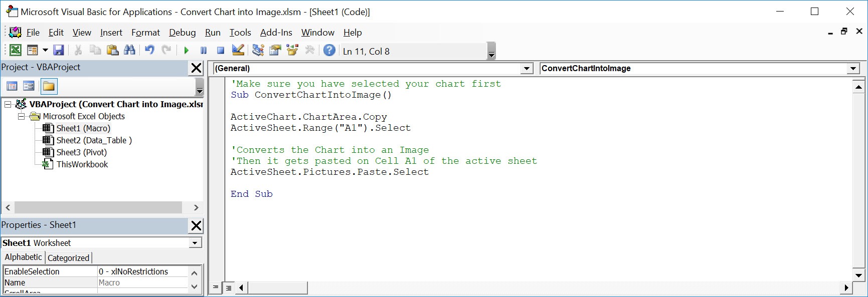The image size is (868, 297).
Task: Click the EnableSelection property value field
Action: pos(142,271)
